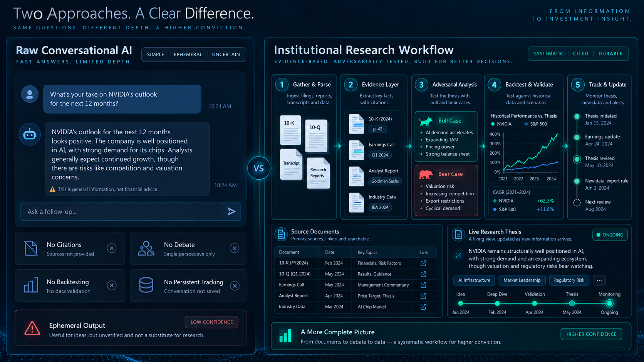Click the Ephemeral Output red alert icon
The width and height of the screenshot is (644, 362).
pos(32,328)
